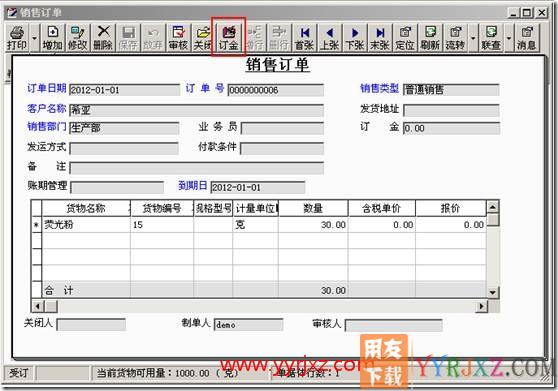This screenshot has height=391, width=558.
Task: Click the 联查 linked query icon
Action: coord(491,38)
